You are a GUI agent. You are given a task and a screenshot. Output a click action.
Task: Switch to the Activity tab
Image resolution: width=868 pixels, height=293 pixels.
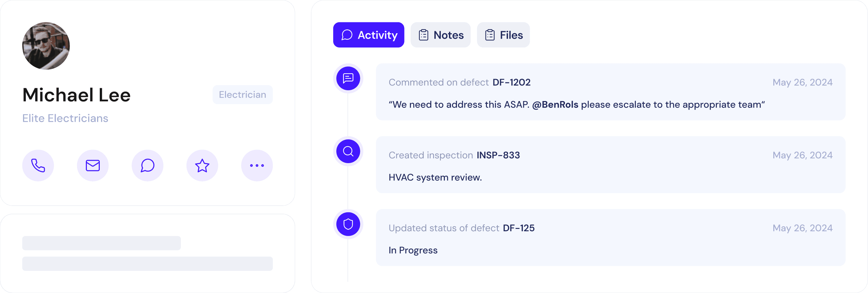point(369,35)
